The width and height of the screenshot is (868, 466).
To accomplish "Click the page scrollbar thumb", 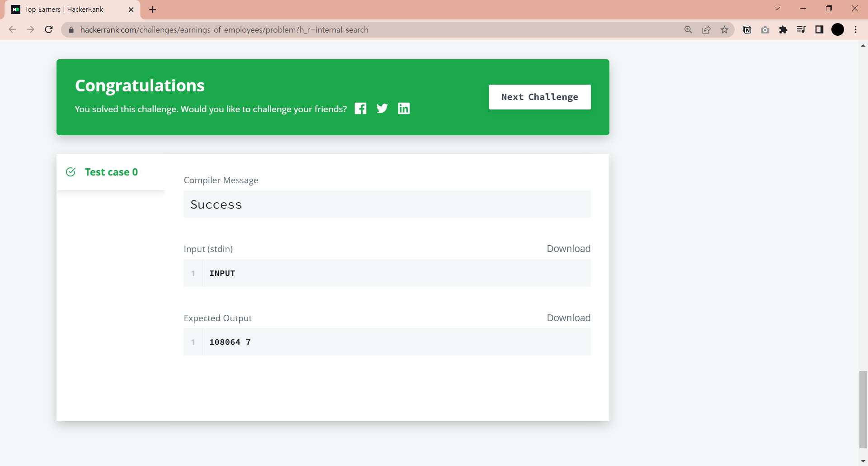I will 863,409.
